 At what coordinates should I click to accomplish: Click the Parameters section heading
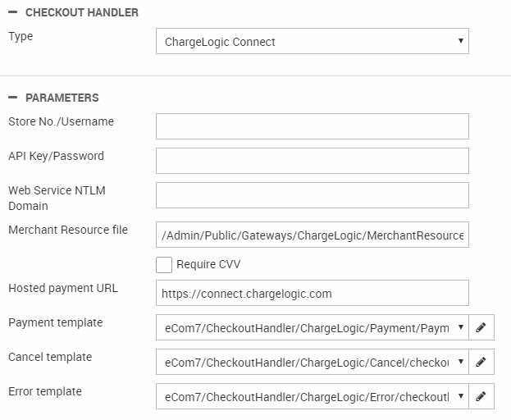pyautogui.click(x=62, y=98)
